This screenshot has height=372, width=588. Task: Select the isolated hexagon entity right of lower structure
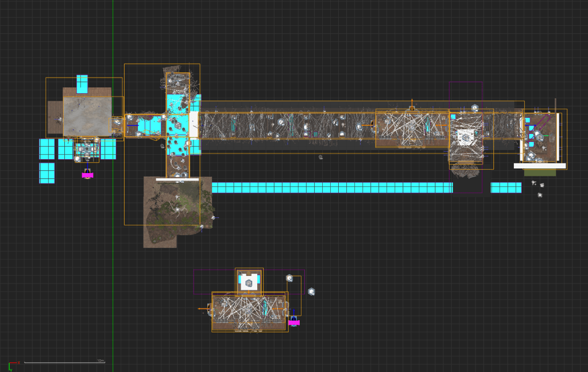[311, 292]
